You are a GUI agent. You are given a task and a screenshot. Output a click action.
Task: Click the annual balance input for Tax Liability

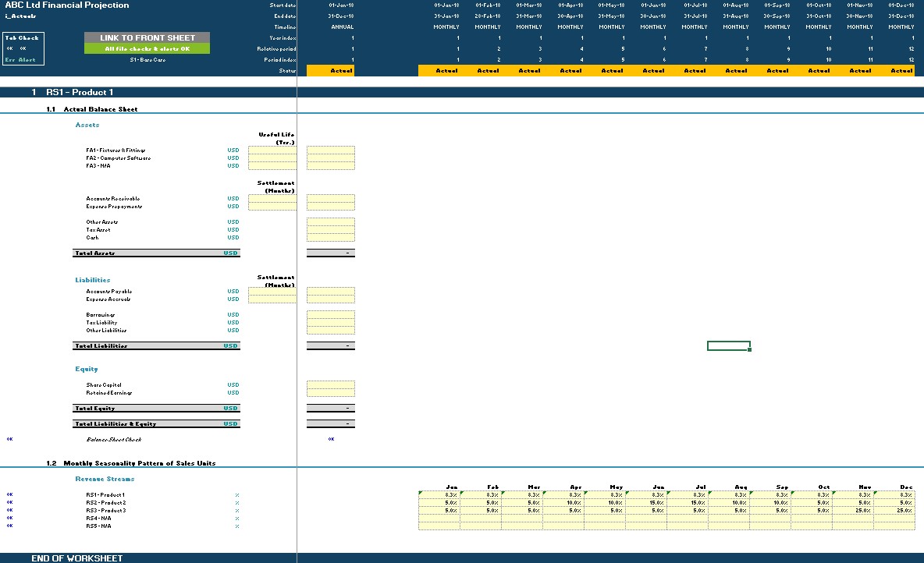(x=331, y=323)
